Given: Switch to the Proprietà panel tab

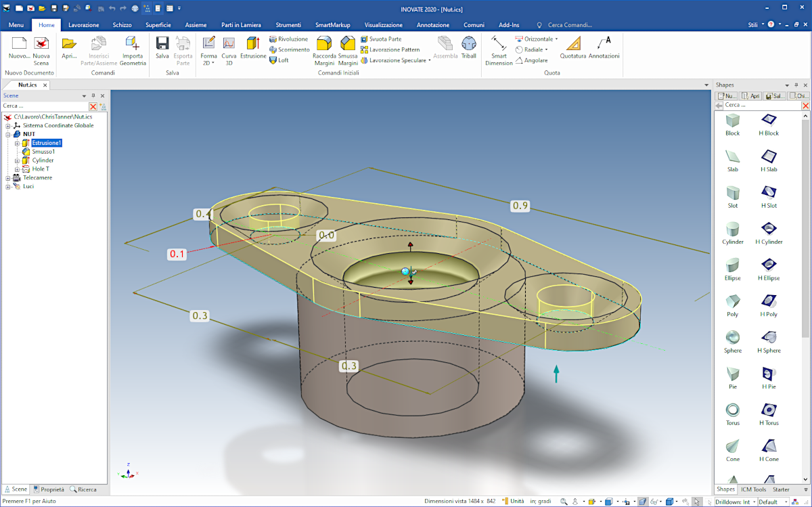Looking at the screenshot, I should click(49, 489).
